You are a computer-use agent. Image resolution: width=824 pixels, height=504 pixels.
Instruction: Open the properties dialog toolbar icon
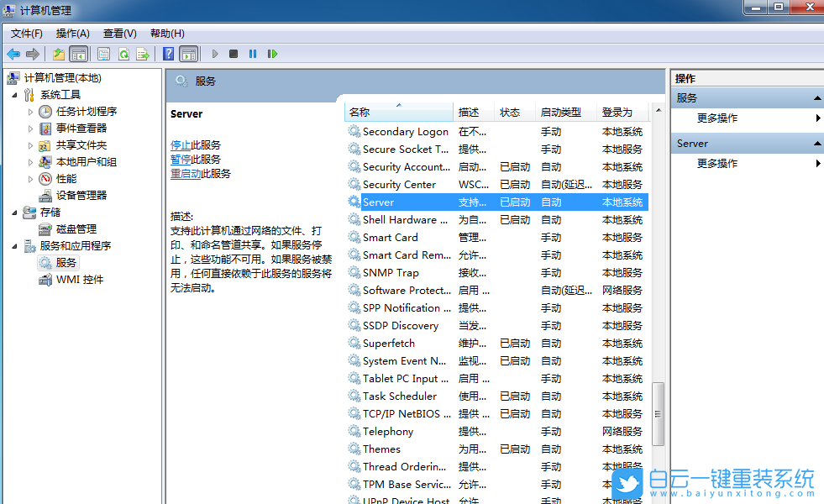coord(102,54)
